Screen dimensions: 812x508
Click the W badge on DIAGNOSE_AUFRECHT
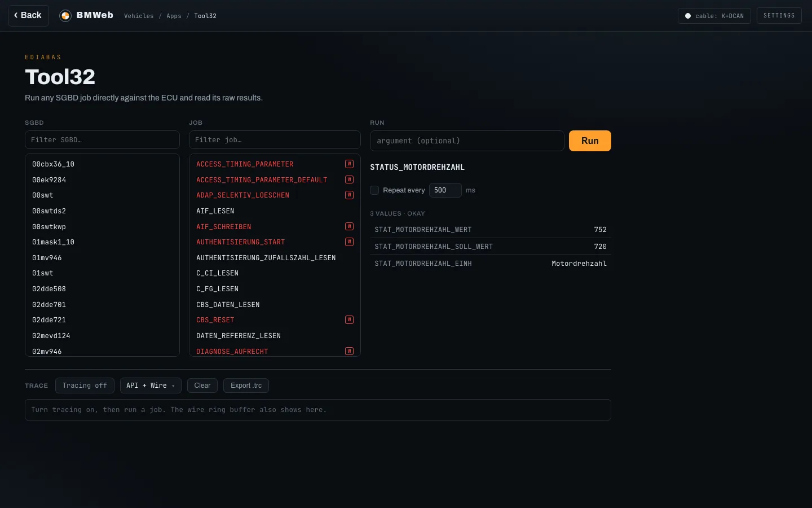click(349, 351)
